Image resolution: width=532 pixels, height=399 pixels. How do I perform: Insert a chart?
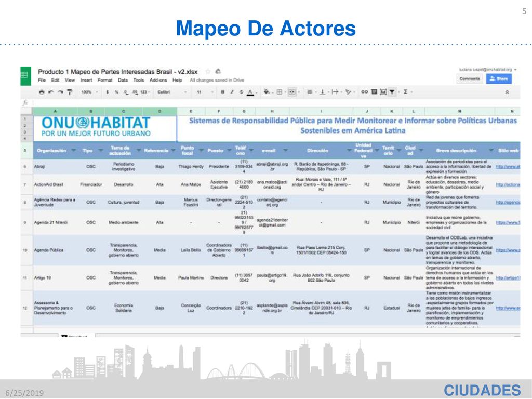coord(383,92)
